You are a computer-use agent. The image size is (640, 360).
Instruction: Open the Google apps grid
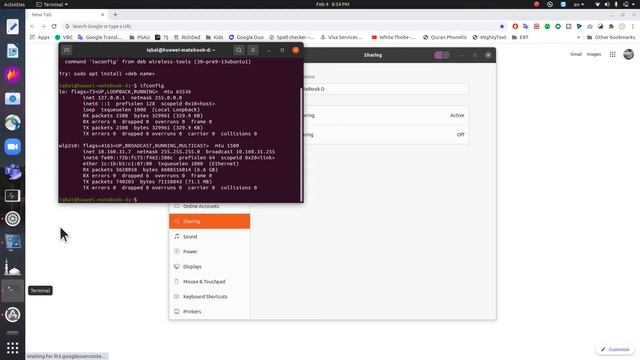point(613,54)
